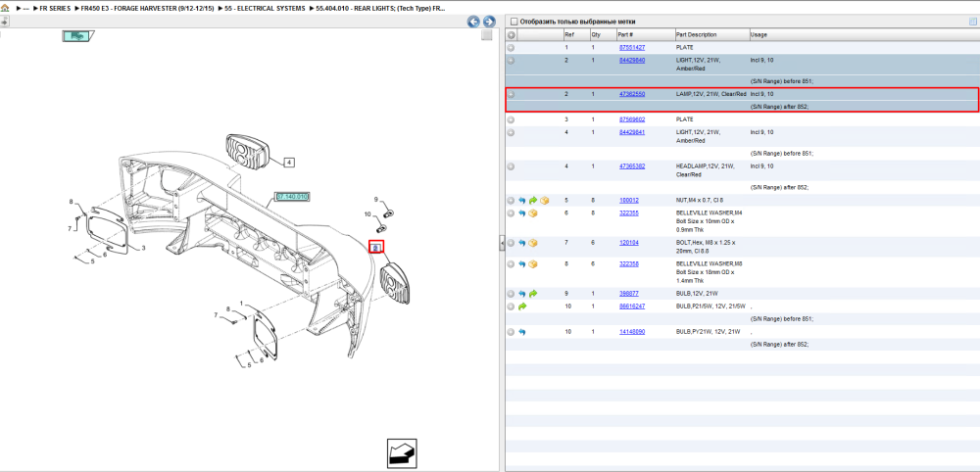
Task: Click reference label 37.140.010 in diagram
Action: pos(293,197)
